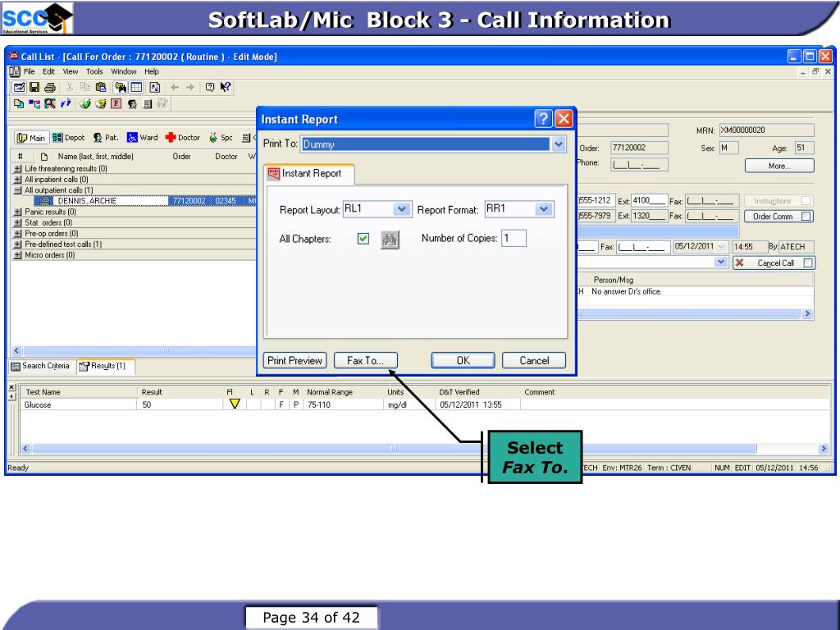This screenshot has width=840, height=630.
Task: Expand Stat orders group
Action: coord(18,222)
